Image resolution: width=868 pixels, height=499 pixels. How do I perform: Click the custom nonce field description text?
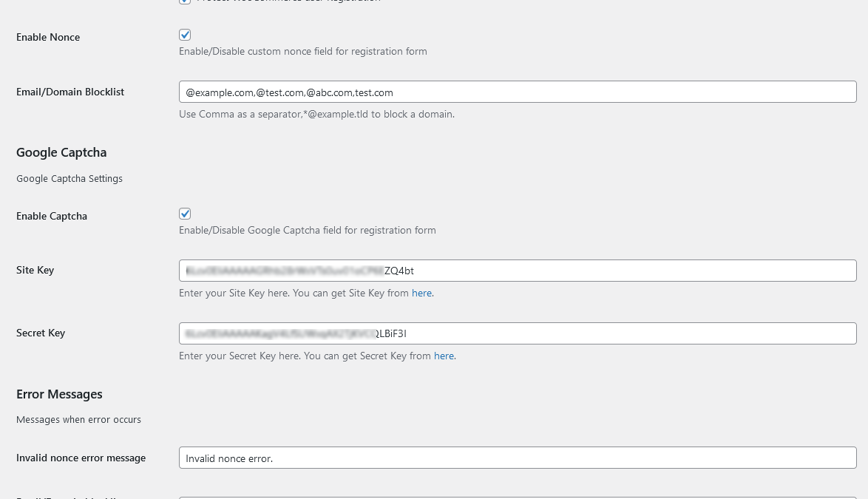(x=302, y=51)
